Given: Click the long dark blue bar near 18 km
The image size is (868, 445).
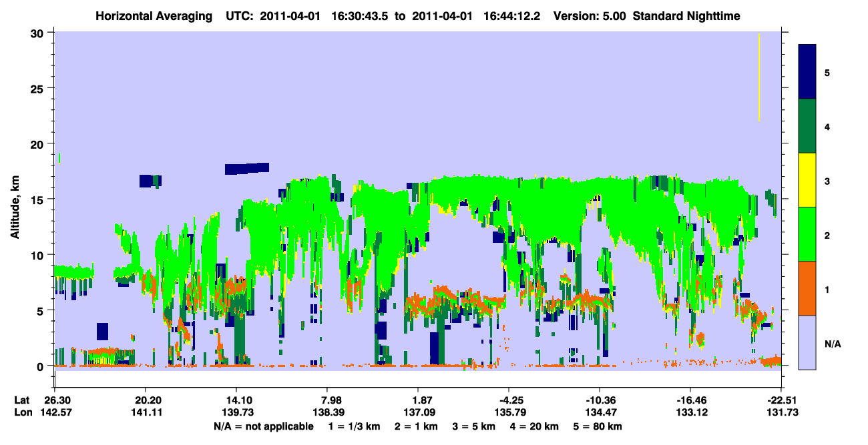Looking at the screenshot, I should [247, 169].
